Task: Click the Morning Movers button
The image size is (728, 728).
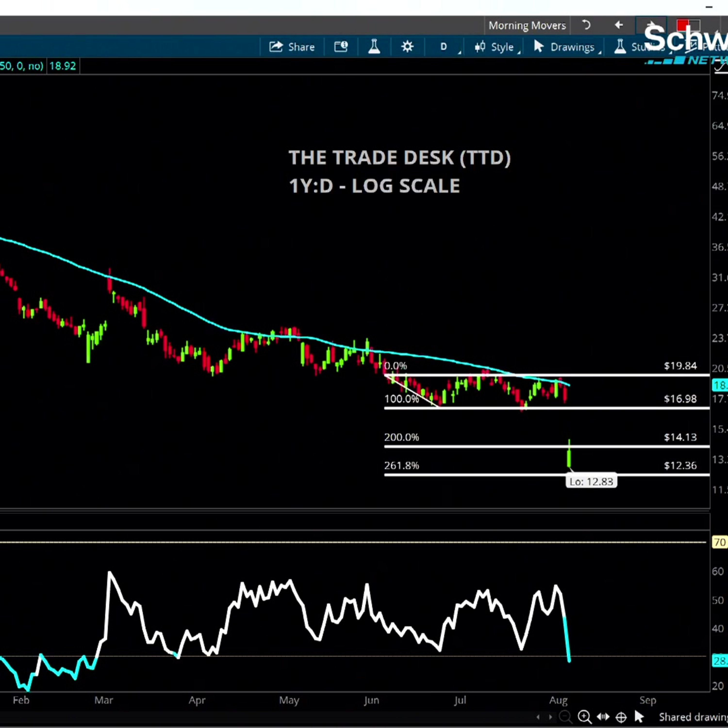Action: [527, 25]
